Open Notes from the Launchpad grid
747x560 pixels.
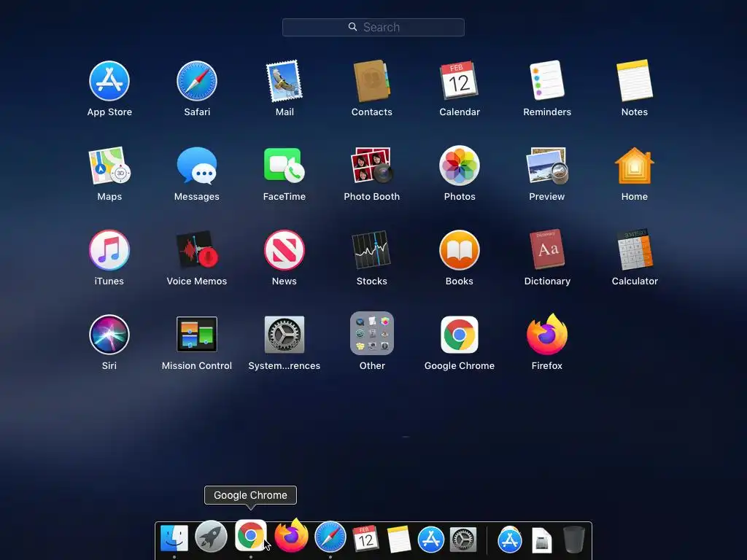(x=635, y=80)
